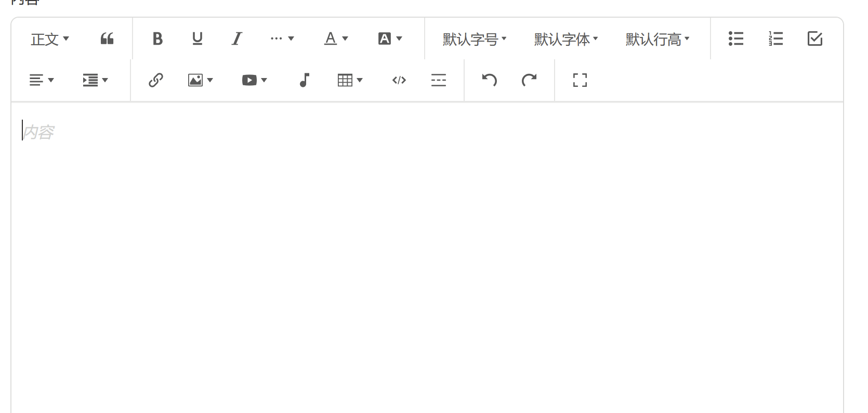Insert a numbered list
Screen dimensions: 868x413
(775, 39)
